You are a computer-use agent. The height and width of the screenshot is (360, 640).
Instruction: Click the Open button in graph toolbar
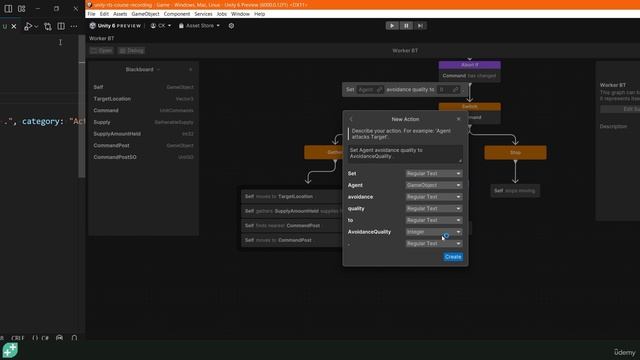tap(101, 51)
